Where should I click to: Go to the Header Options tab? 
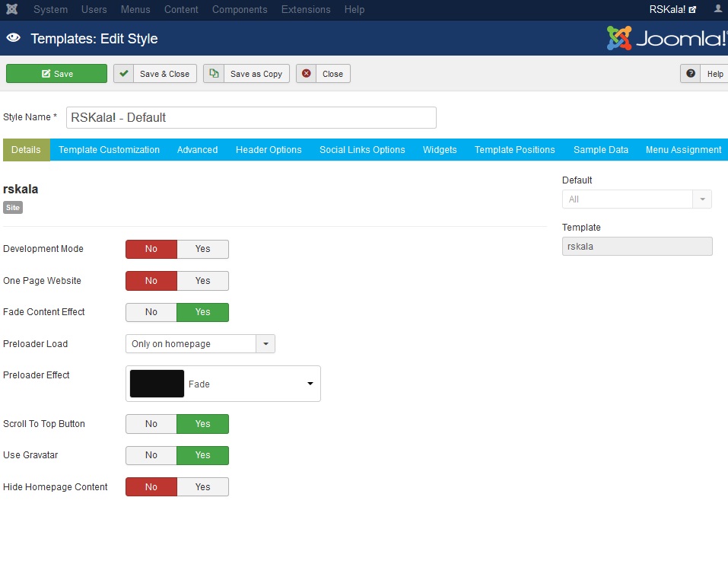tap(269, 150)
